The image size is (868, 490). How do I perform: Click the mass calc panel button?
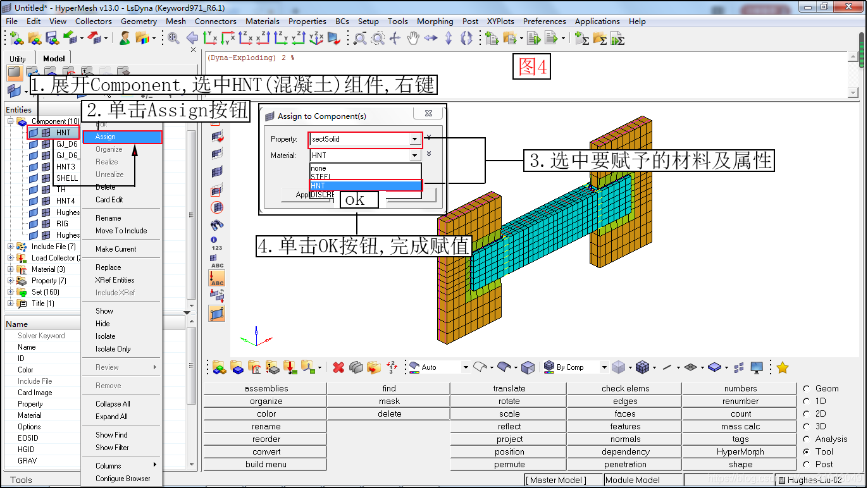click(x=740, y=427)
